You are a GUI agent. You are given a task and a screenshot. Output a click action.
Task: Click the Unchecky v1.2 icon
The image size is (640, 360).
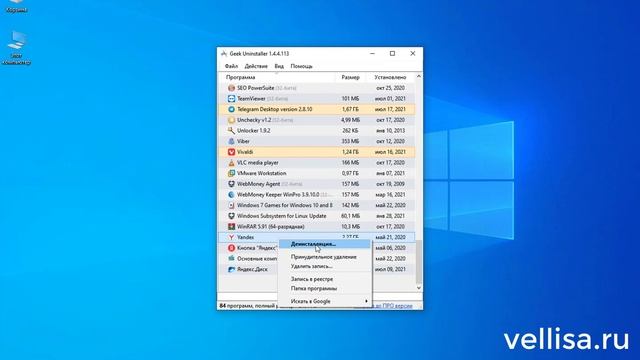(231, 120)
